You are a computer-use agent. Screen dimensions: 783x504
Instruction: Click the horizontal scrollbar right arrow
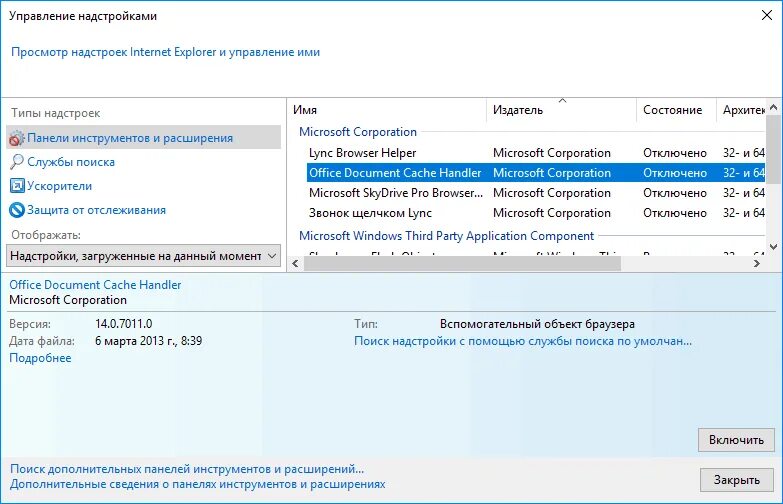tap(757, 263)
